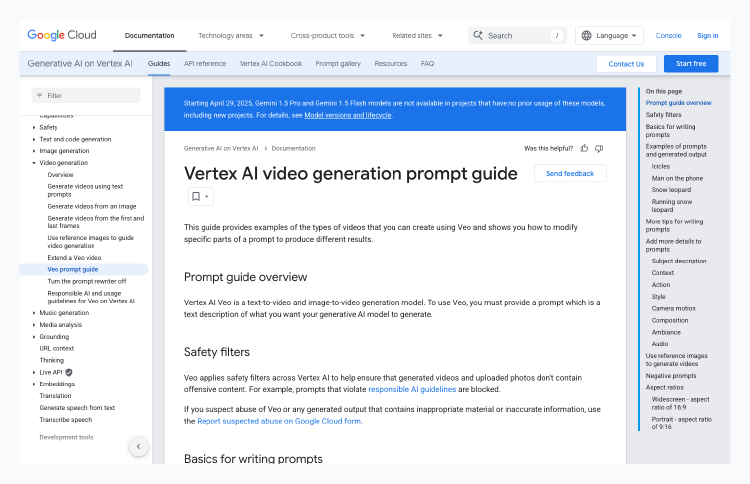Click the Start free button
The image size is (750, 484).
691,64
